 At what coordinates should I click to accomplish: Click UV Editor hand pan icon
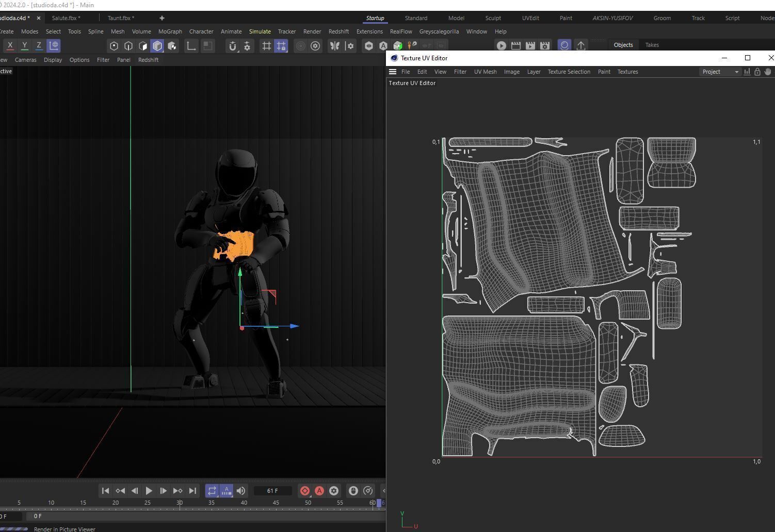pyautogui.click(x=768, y=72)
